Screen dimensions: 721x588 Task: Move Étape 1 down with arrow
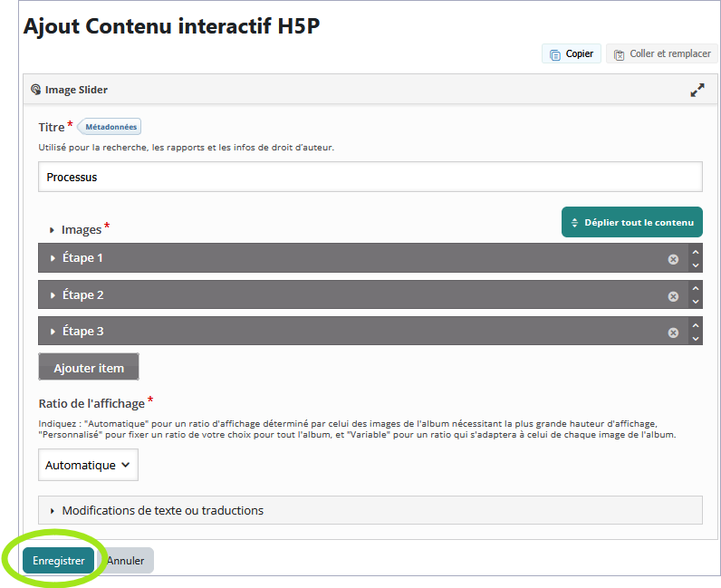tap(696, 265)
